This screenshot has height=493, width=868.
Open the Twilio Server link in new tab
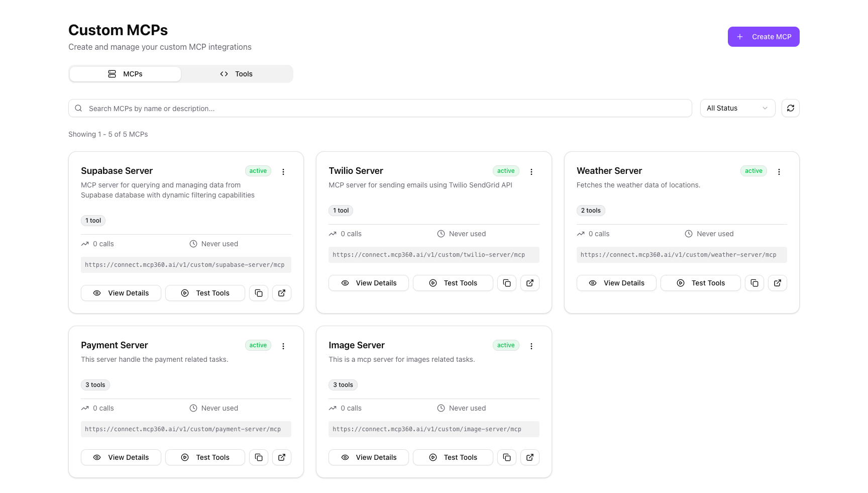(x=529, y=283)
